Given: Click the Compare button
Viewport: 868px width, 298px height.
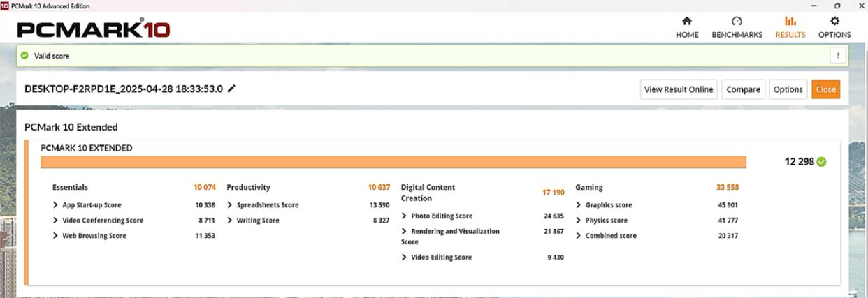Looking at the screenshot, I should (x=743, y=89).
